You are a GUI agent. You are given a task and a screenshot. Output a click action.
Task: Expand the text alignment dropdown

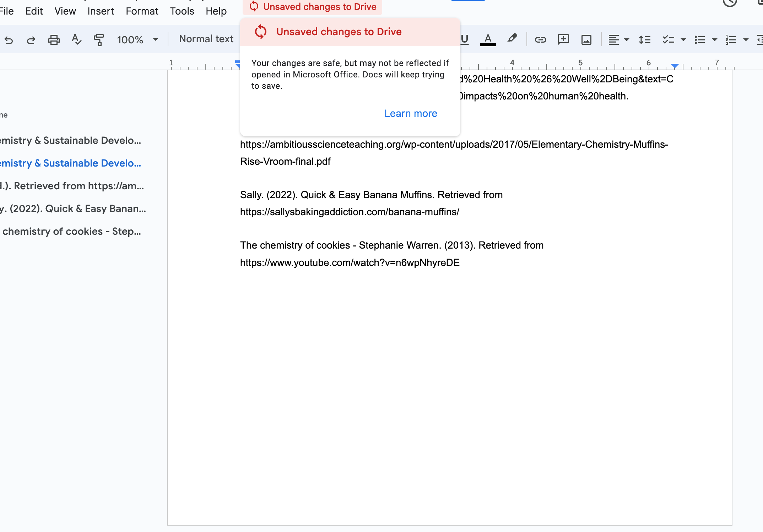627,39
